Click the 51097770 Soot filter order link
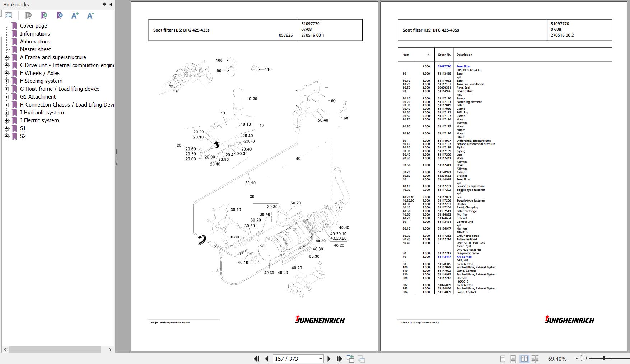Screen dimensions: 630x364 pos(444,66)
